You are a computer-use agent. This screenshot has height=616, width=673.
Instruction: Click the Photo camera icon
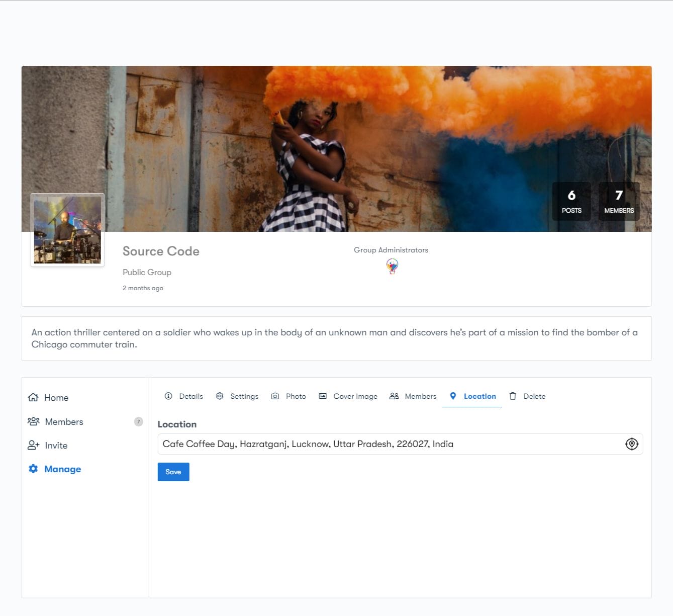(275, 396)
